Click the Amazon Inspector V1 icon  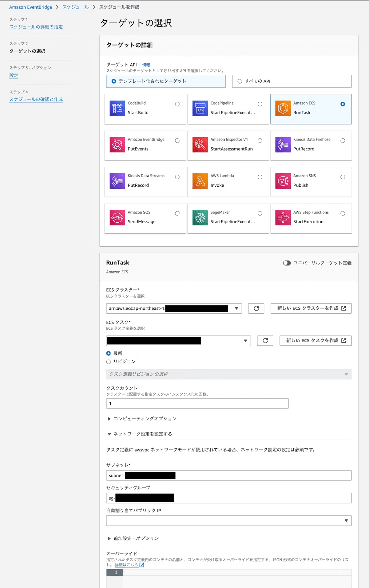[x=200, y=145]
